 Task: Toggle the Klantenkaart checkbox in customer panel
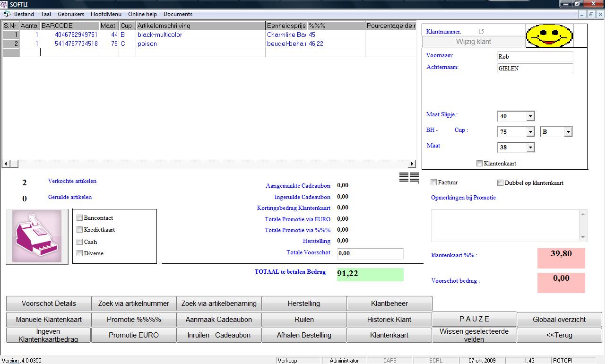pos(480,164)
